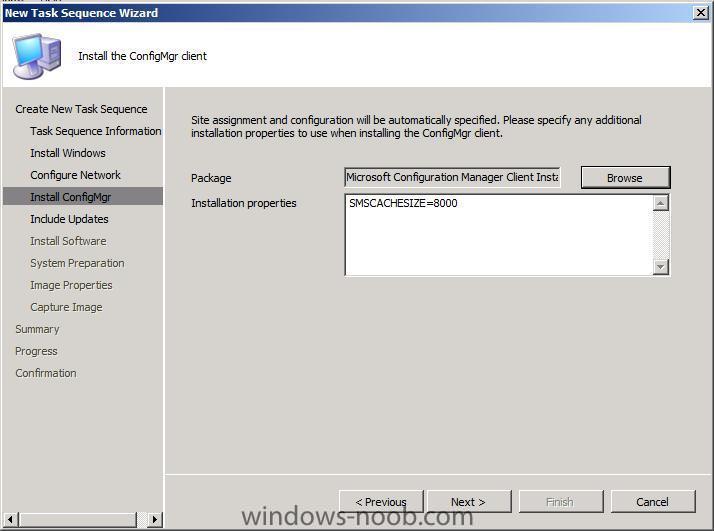Click the Package name field
714x531 pixels.
[x=452, y=177]
